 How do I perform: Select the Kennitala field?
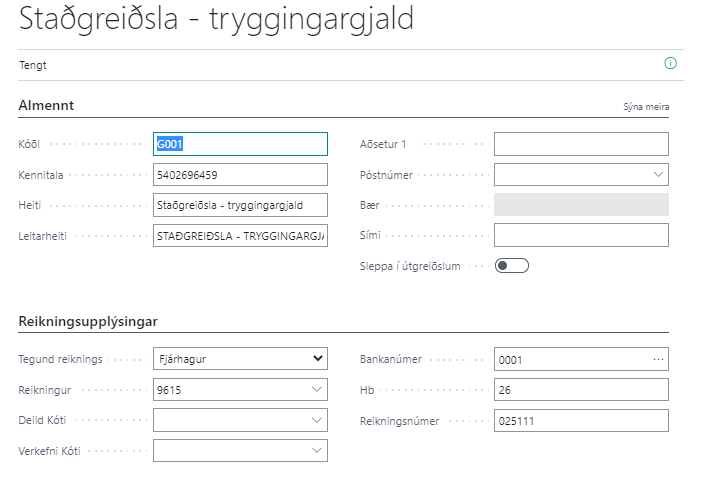point(240,175)
